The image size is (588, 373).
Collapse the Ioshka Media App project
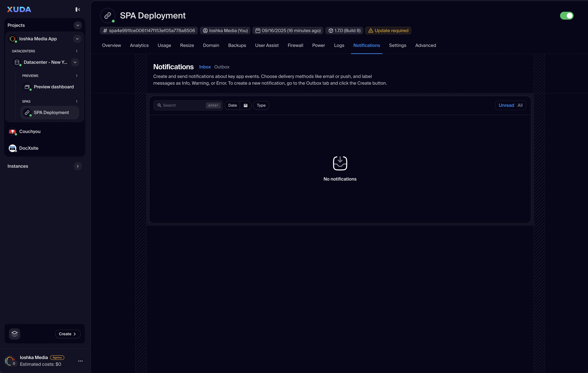point(77,39)
